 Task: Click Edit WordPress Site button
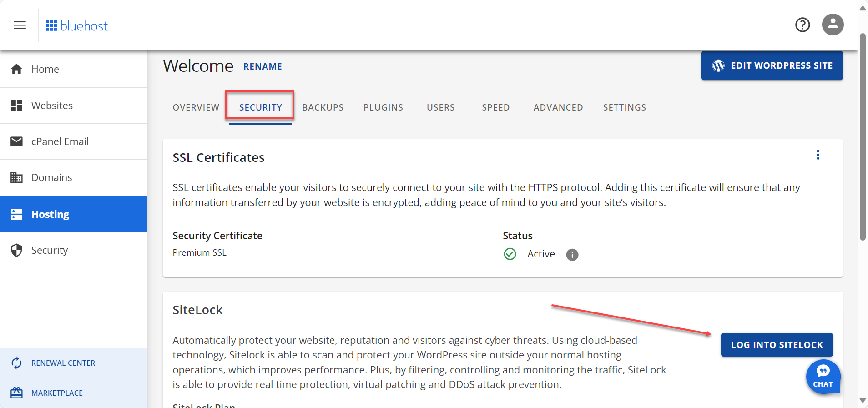(x=772, y=65)
